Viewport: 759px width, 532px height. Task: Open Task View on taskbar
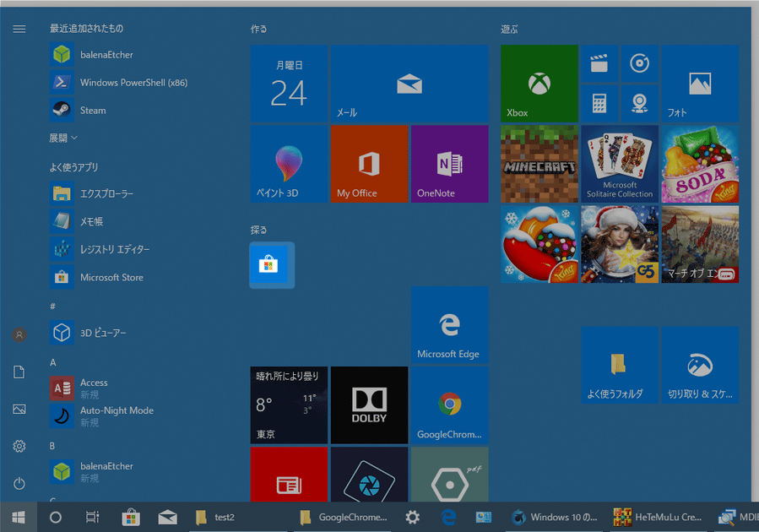[x=93, y=517]
